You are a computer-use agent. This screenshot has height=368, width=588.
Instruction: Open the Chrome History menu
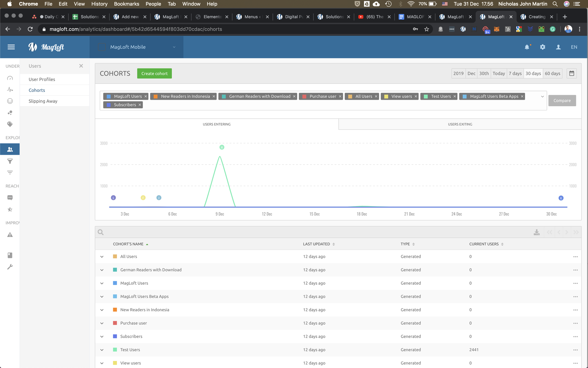(x=99, y=4)
